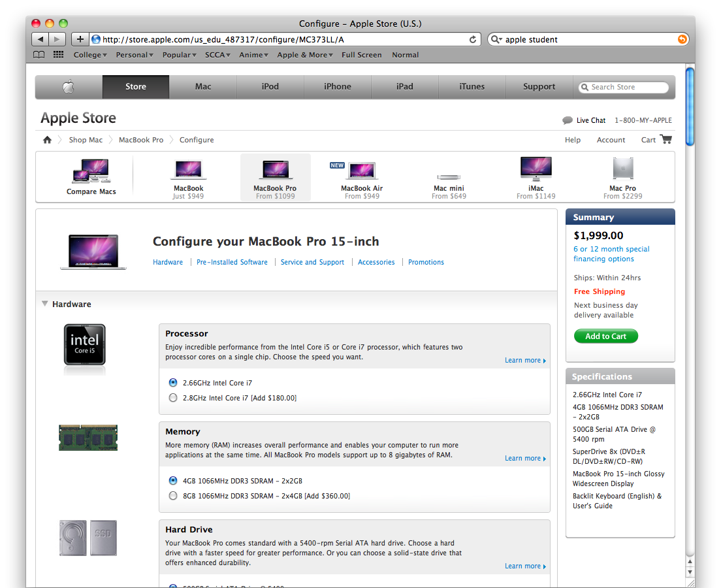The height and width of the screenshot is (588, 721).
Task: Open the bookmarks book icon
Action: [x=39, y=55]
